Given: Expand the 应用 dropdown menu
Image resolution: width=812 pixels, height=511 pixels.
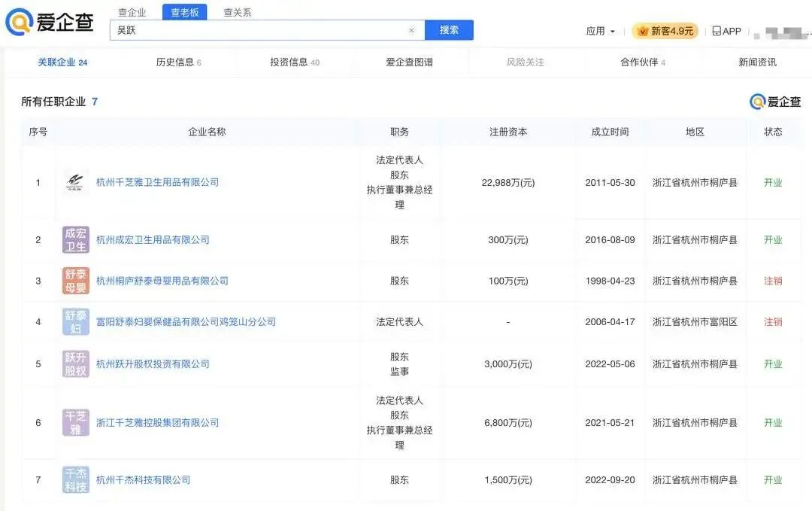Looking at the screenshot, I should 600,31.
